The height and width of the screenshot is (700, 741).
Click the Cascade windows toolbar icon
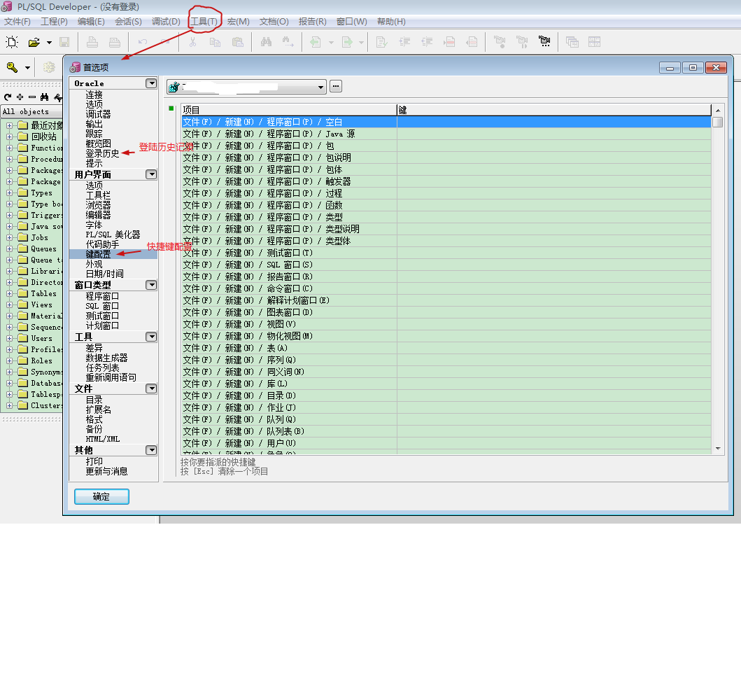coord(572,42)
